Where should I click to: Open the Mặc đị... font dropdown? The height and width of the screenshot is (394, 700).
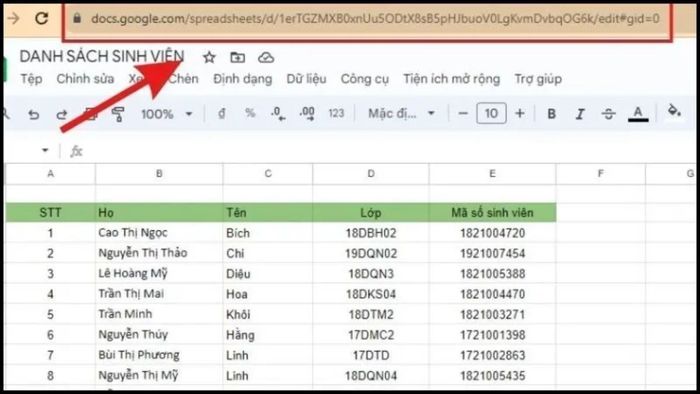[401, 114]
